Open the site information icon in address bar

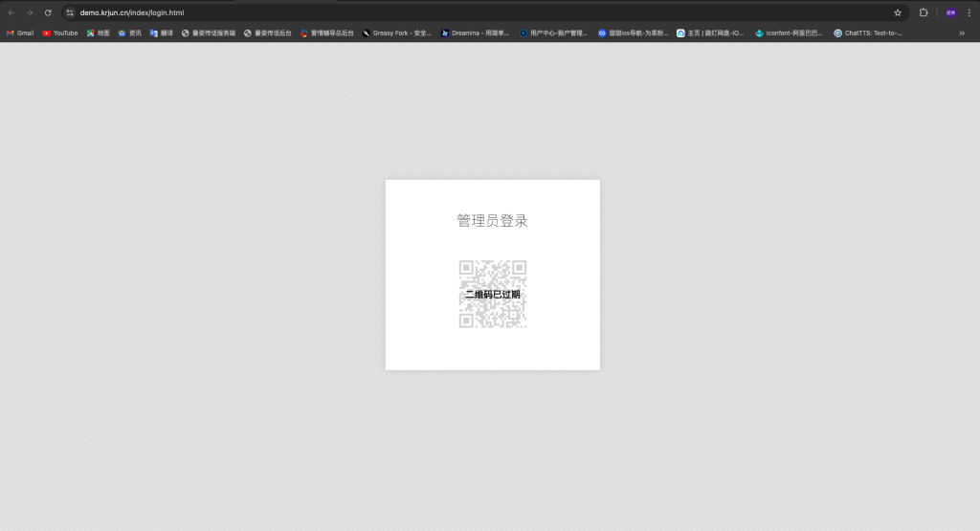tap(70, 12)
